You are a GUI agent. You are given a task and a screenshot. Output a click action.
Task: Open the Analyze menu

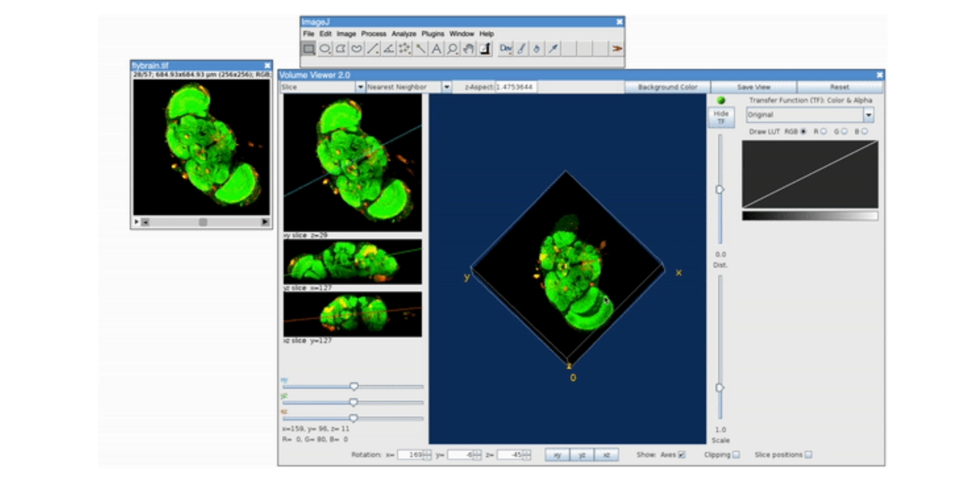(x=403, y=34)
